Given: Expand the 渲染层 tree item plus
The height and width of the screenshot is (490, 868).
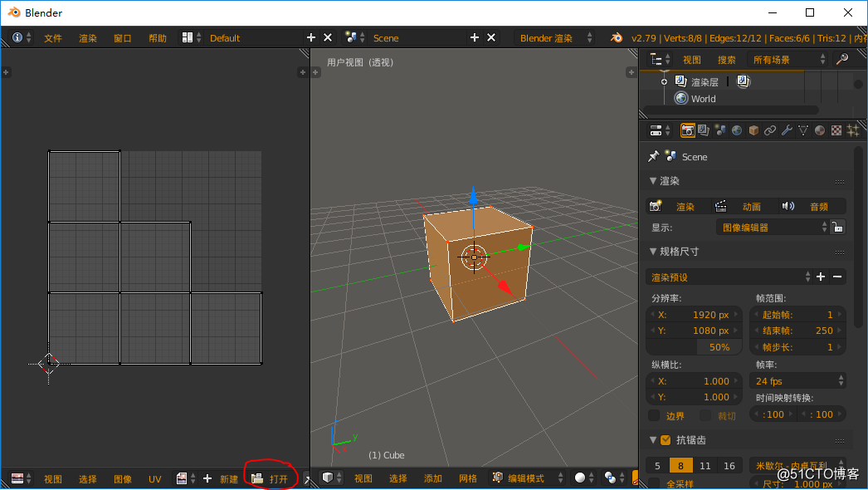Looking at the screenshot, I should [665, 81].
